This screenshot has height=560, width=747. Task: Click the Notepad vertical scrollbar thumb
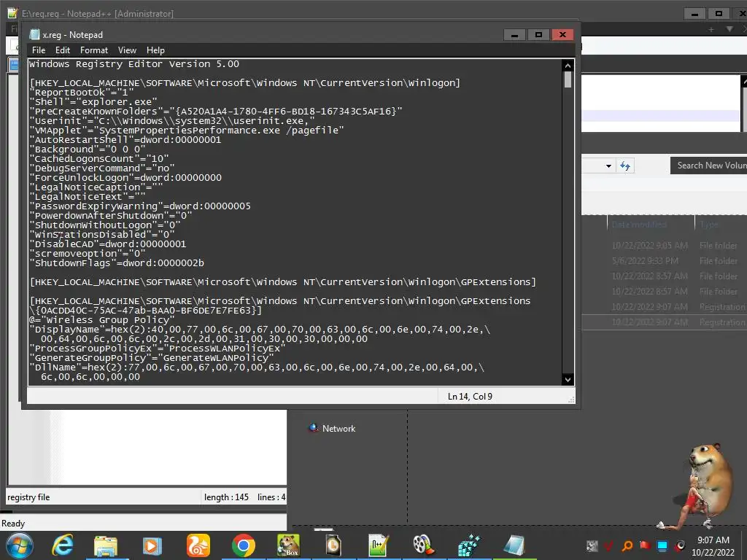[x=568, y=79]
